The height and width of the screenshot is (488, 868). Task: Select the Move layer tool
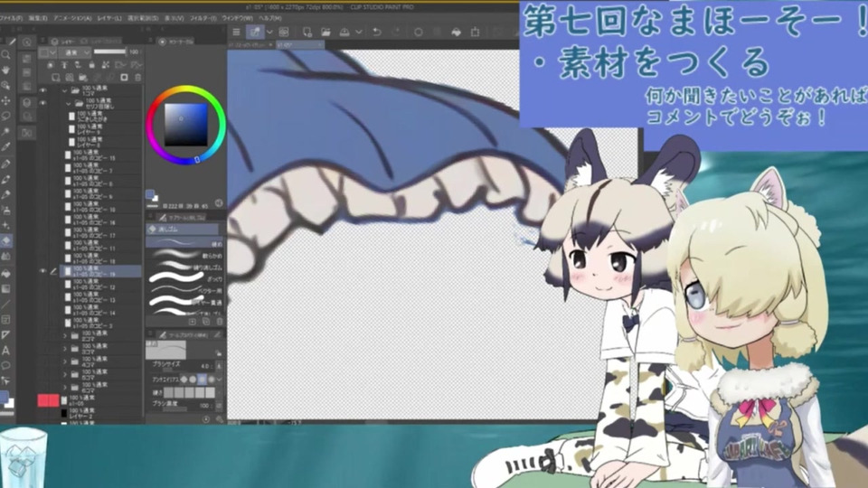click(6, 100)
